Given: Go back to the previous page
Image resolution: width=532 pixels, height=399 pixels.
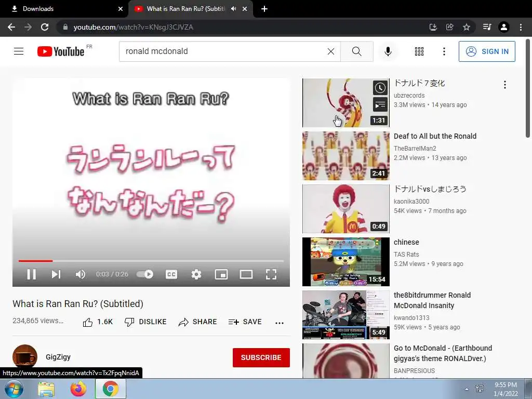Looking at the screenshot, I should (11, 27).
